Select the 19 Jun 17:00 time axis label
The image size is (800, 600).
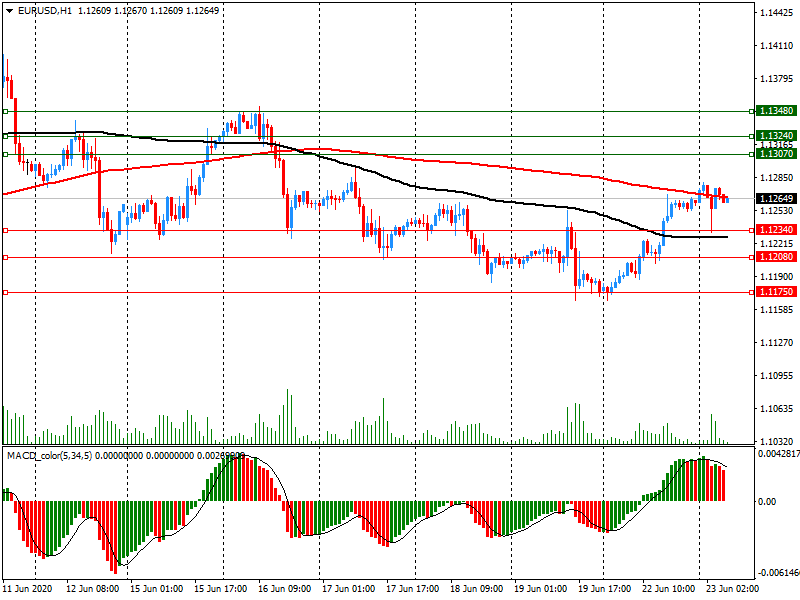605,588
